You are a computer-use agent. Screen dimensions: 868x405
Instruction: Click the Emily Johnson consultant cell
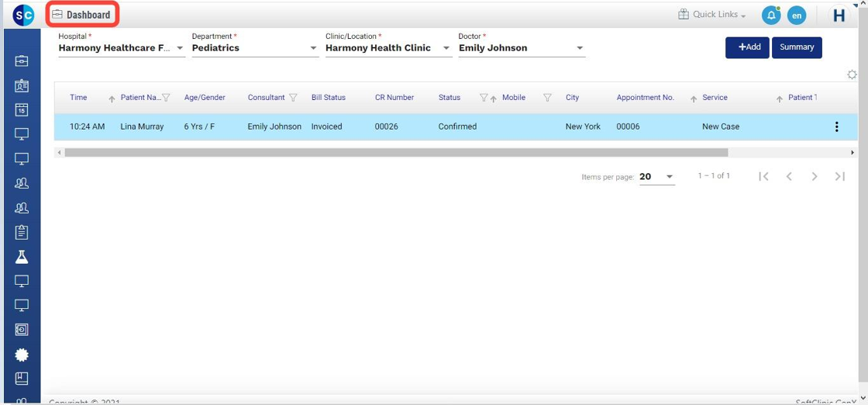click(274, 127)
